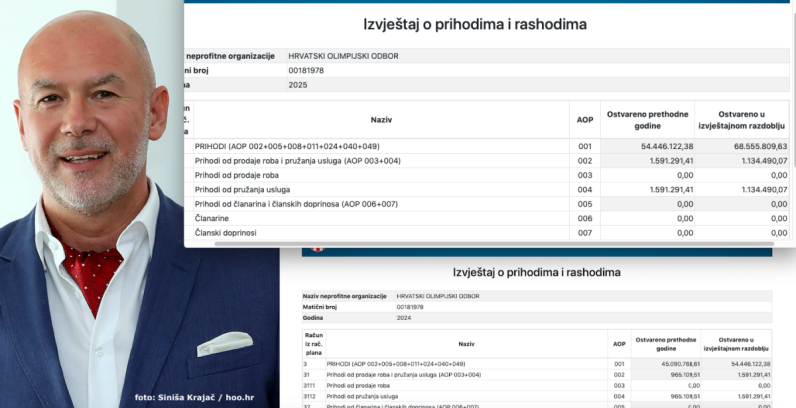Click the 'Račun iz rač. plana' header in the 2024 report

314,344
